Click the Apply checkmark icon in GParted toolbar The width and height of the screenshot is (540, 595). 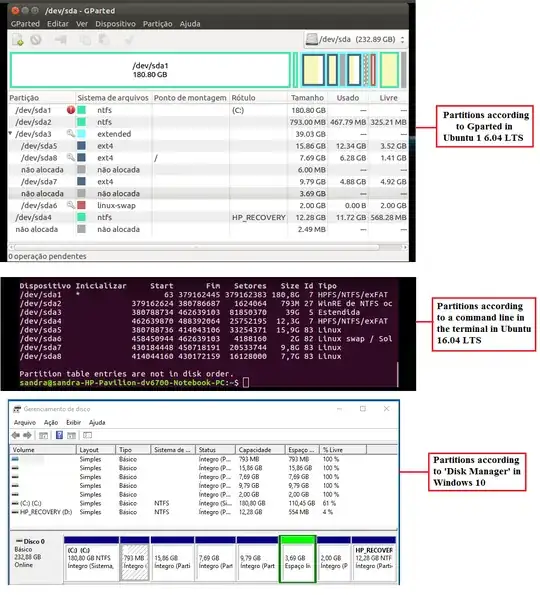click(x=129, y=39)
